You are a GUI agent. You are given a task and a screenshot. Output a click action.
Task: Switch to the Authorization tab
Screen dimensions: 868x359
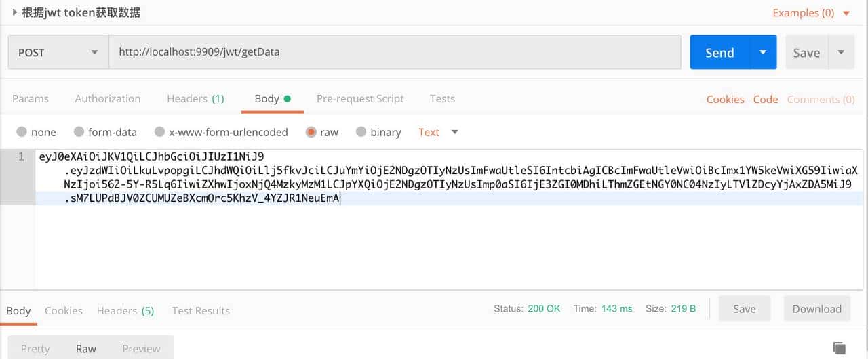pos(108,99)
